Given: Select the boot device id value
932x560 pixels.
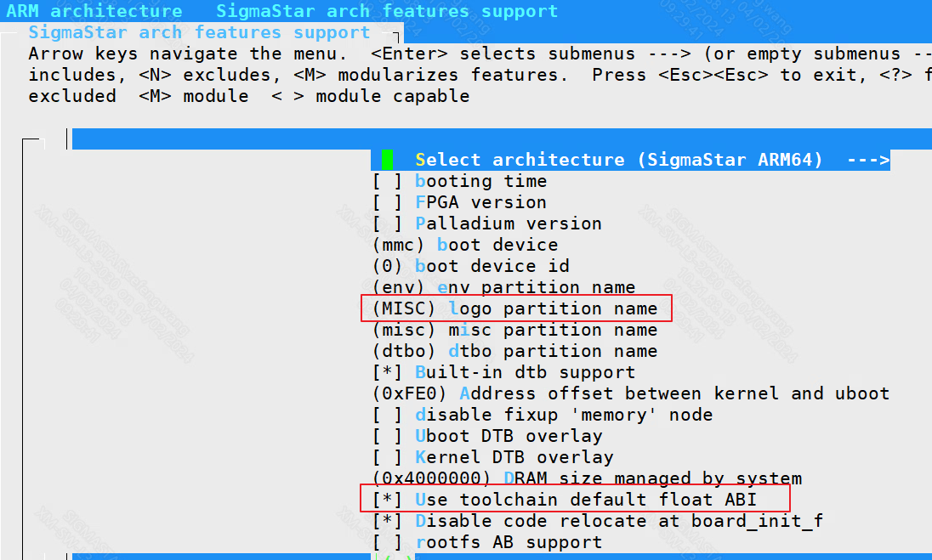Looking at the screenshot, I should (470, 266).
